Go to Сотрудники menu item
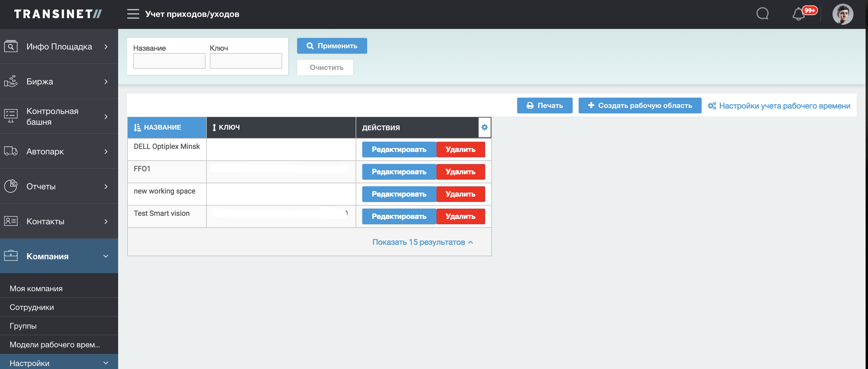This screenshot has width=868, height=369. 32,307
